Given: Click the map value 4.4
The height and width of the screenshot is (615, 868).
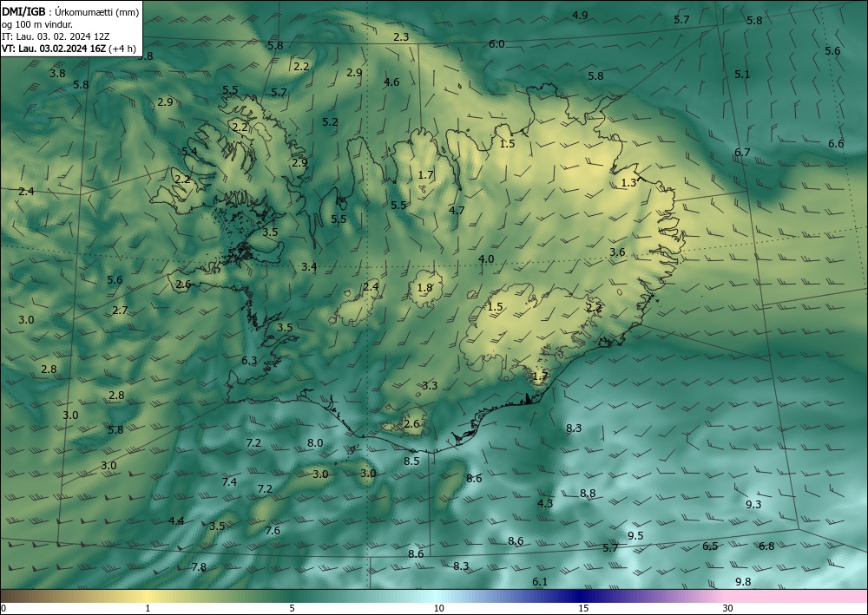Looking at the screenshot, I should [176, 521].
